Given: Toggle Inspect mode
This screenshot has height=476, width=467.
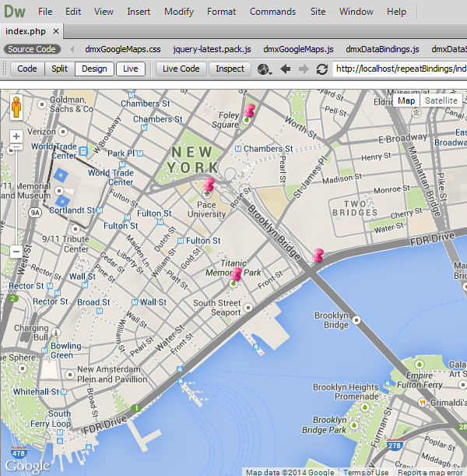Looking at the screenshot, I should (x=230, y=69).
